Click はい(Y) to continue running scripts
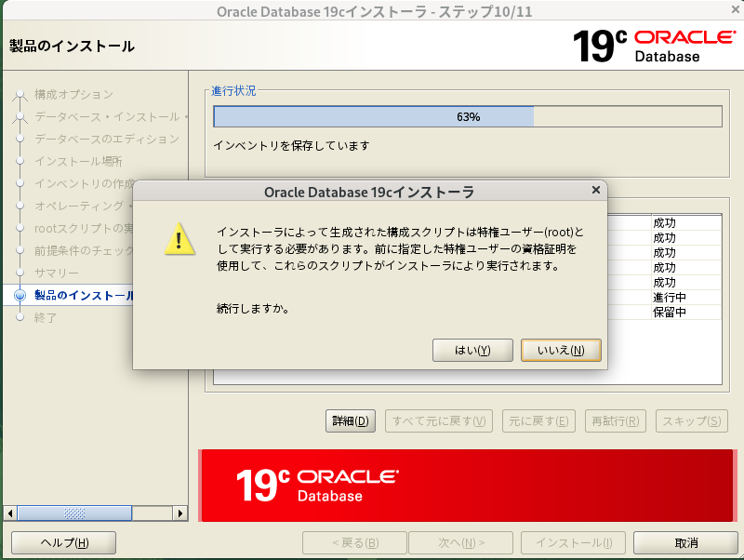 pos(472,351)
